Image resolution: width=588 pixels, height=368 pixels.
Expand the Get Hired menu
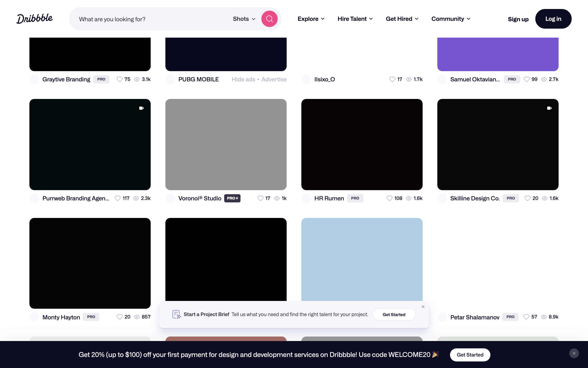(402, 19)
